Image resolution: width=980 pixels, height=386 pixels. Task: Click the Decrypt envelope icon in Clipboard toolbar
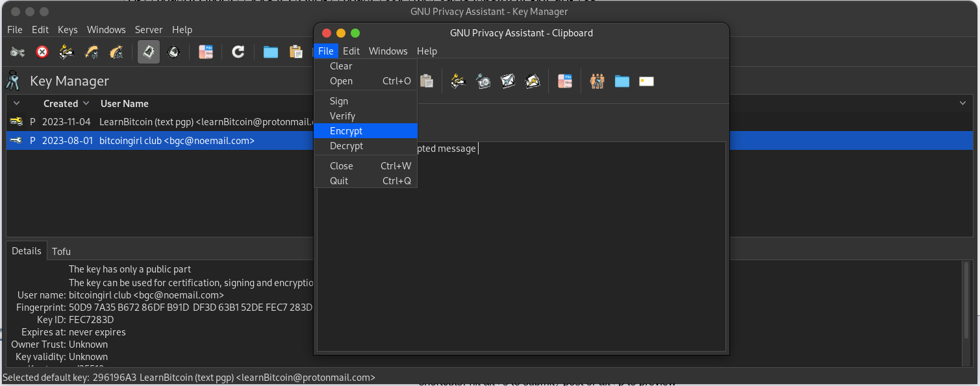(533, 81)
